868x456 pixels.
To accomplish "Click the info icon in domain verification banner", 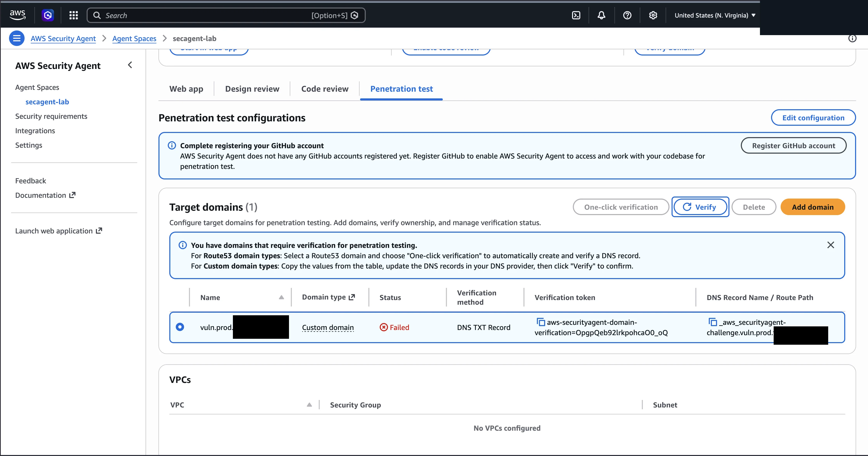I will 183,245.
